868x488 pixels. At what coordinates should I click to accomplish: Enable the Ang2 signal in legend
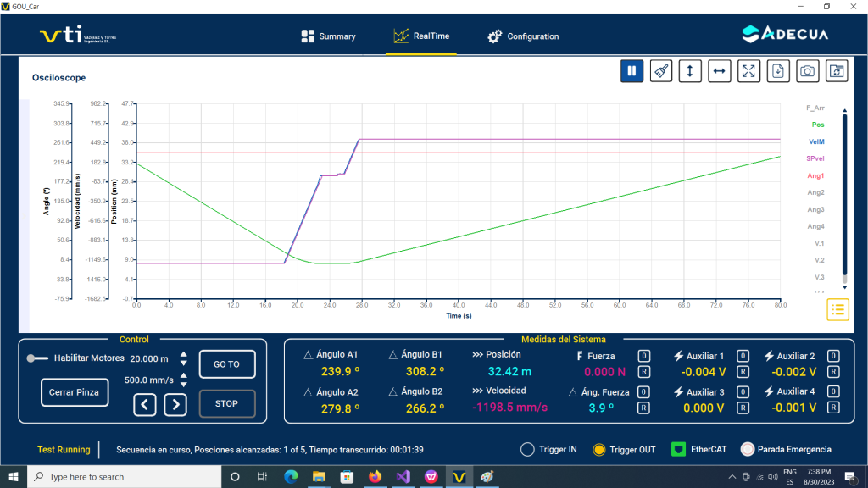click(815, 192)
